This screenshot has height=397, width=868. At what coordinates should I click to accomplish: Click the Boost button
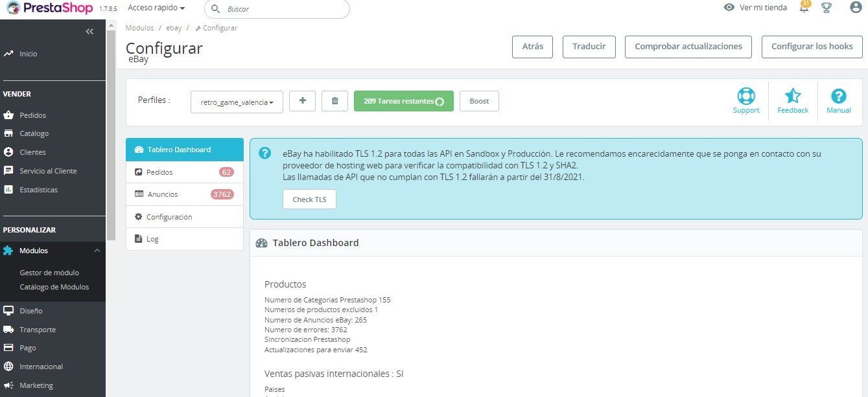pos(479,101)
